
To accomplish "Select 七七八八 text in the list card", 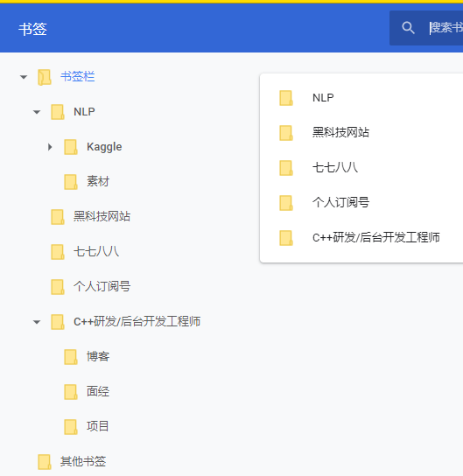I will pos(335,168).
